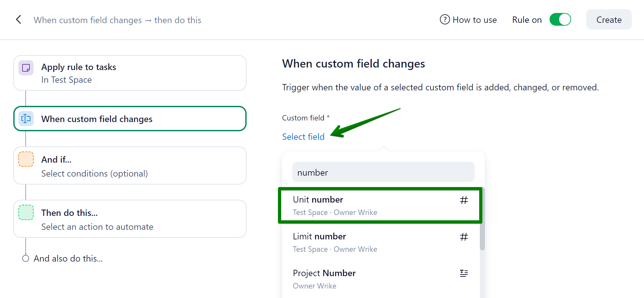Toggle the Rule on switch

click(560, 20)
